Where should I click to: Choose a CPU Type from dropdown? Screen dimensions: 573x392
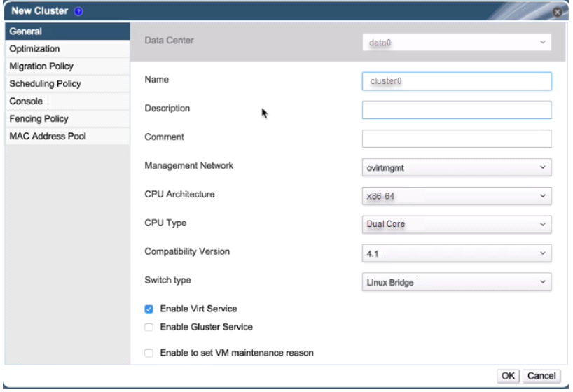[457, 225]
